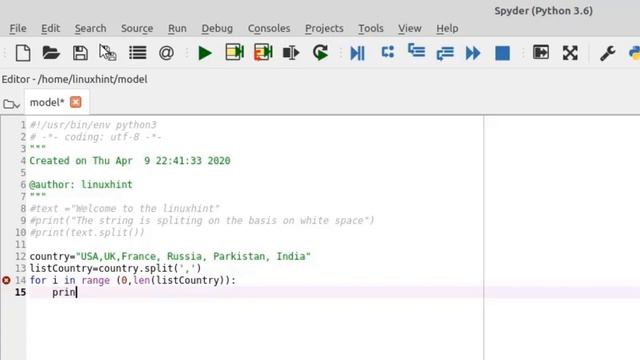The height and width of the screenshot is (360, 640).
Task: Save file with the floppy disk icon
Action: (80, 53)
